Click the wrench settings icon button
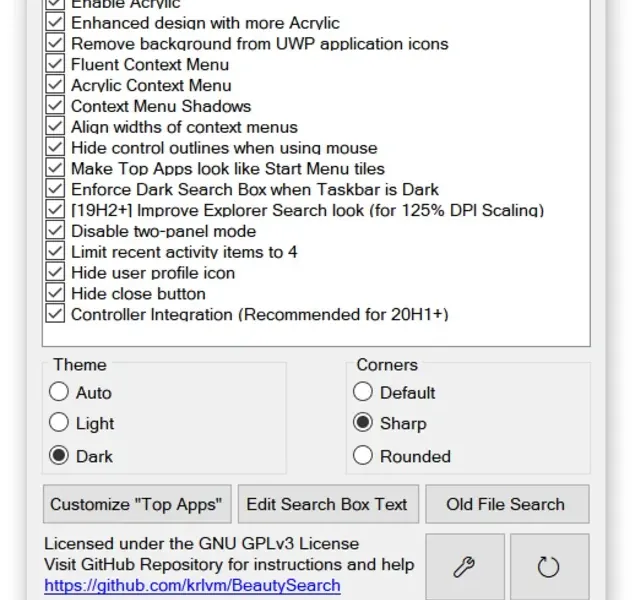Viewport: 635px width, 600px height. coord(464,567)
